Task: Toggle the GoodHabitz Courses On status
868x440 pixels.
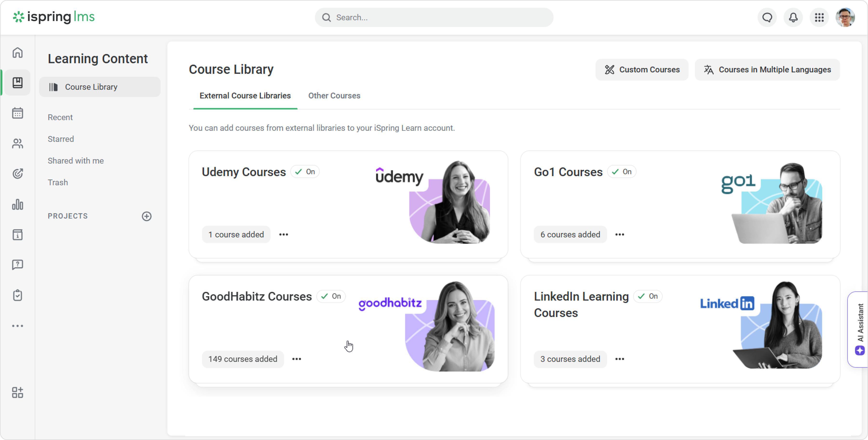Action: pyautogui.click(x=331, y=296)
